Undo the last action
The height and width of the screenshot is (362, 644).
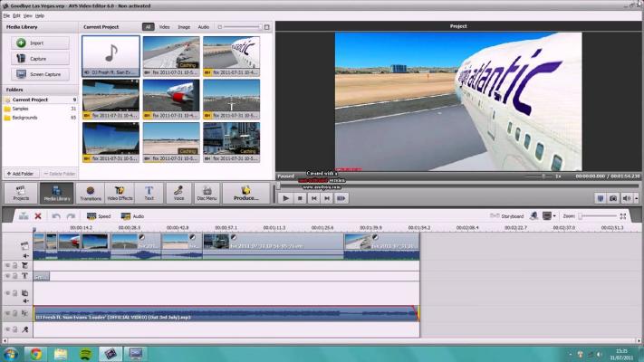[56, 216]
